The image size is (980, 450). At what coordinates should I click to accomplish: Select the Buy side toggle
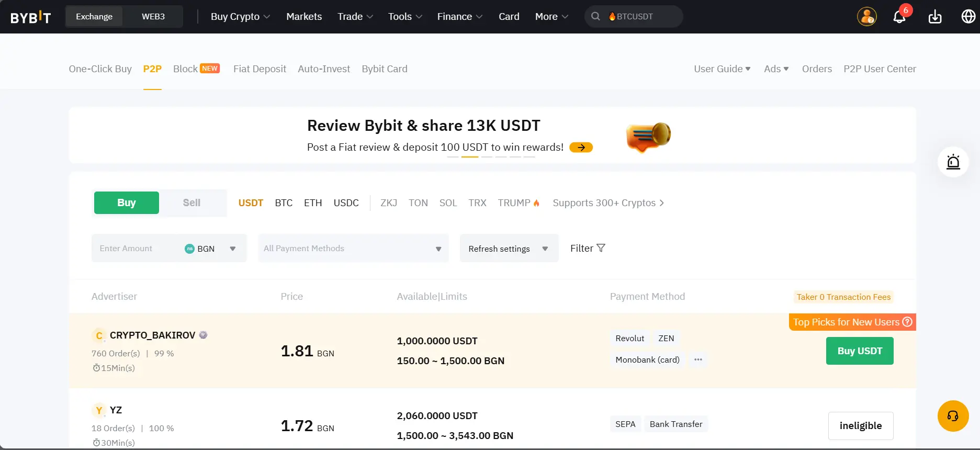point(127,203)
